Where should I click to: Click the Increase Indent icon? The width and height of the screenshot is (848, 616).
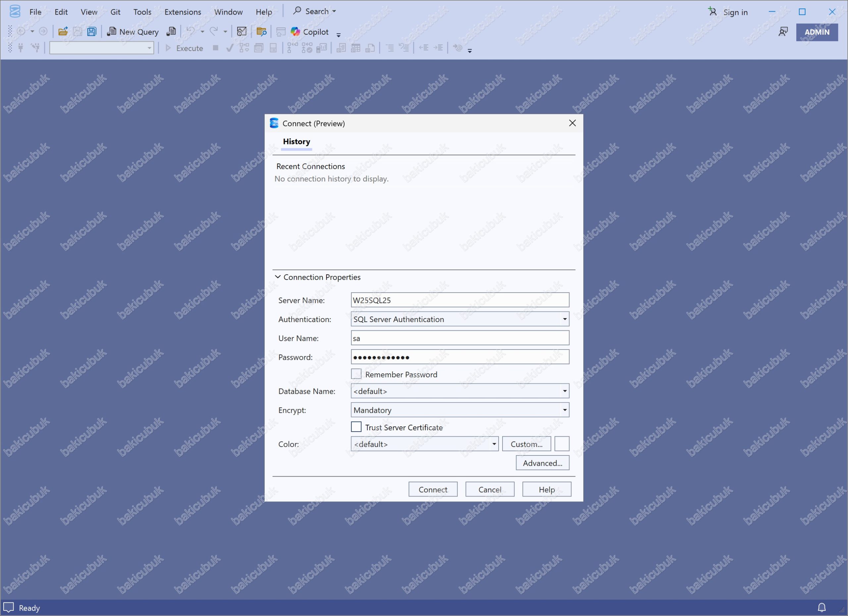[x=438, y=48]
